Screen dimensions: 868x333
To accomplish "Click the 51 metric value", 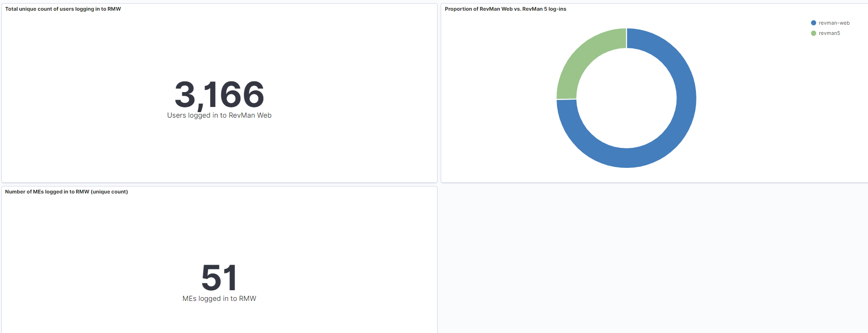I will [219, 278].
